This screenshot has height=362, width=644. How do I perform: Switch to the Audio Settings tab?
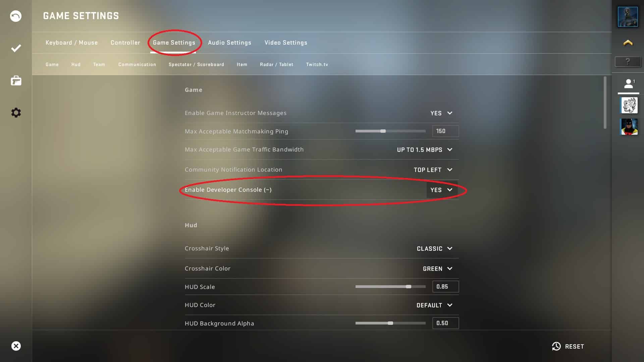[x=229, y=43]
